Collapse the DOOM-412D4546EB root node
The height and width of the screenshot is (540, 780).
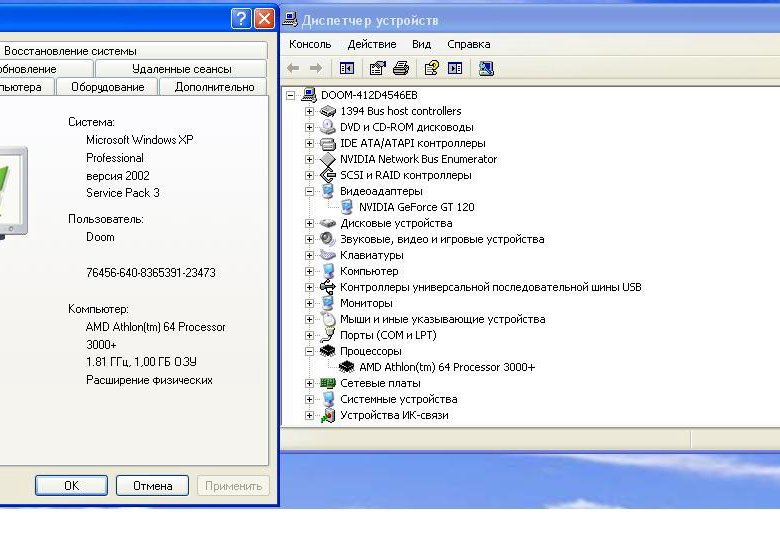click(x=291, y=95)
